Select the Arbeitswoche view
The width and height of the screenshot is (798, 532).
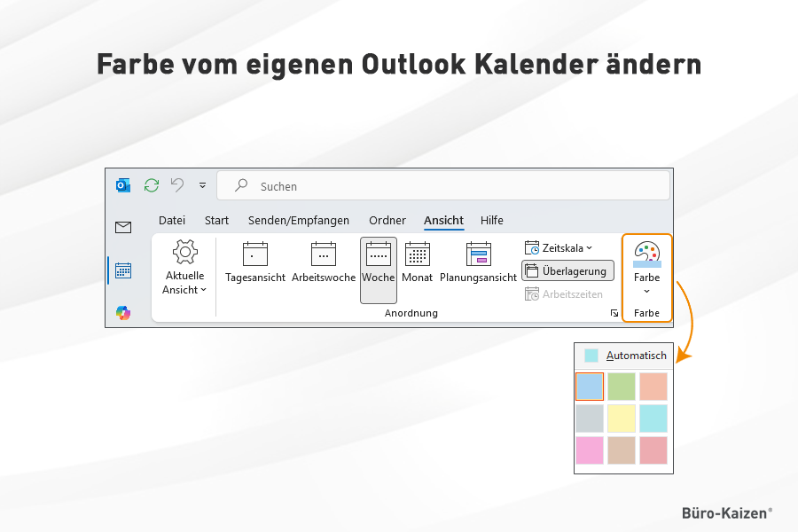click(323, 262)
